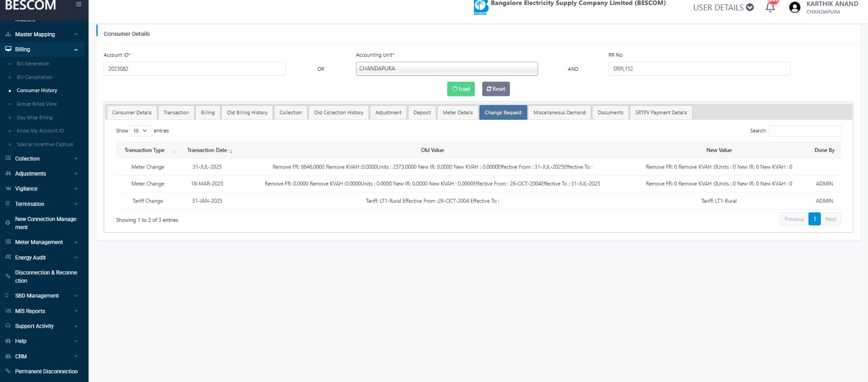Open the Old Collection History tab
The height and width of the screenshot is (382, 868).
pyautogui.click(x=339, y=113)
